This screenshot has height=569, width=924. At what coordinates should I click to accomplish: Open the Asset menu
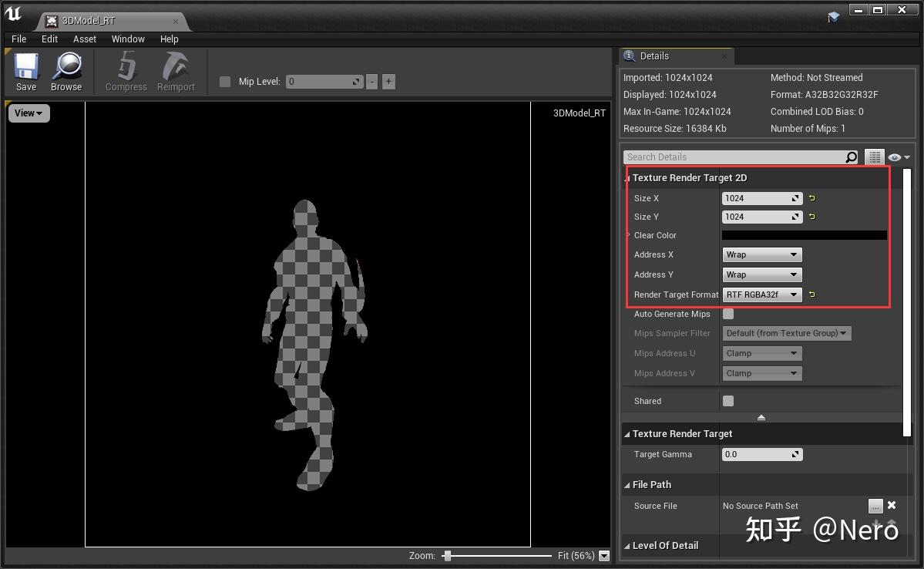point(85,39)
